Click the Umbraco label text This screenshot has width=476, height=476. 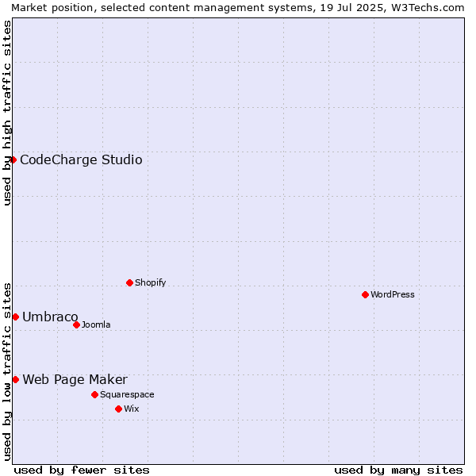50,317
